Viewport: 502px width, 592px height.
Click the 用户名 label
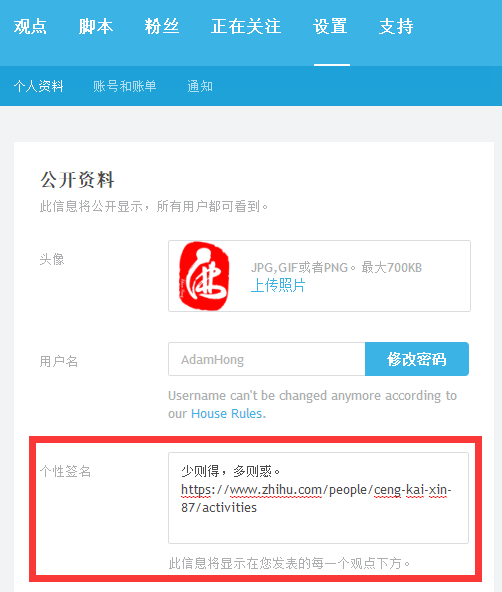pos(59,361)
